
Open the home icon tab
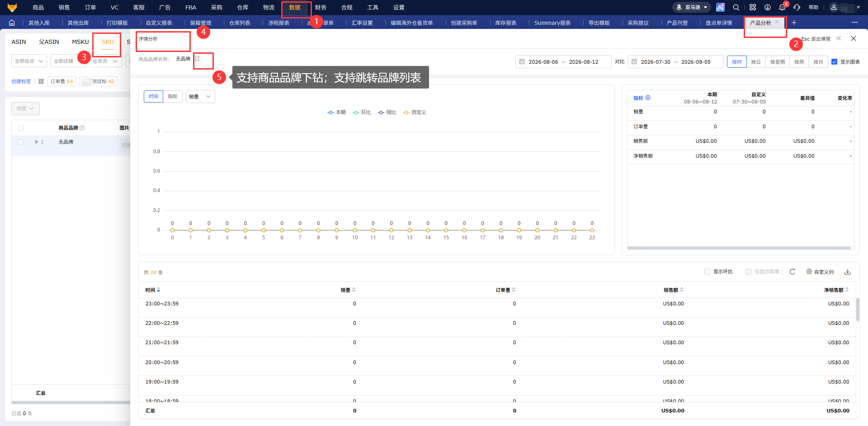pyautogui.click(x=12, y=23)
